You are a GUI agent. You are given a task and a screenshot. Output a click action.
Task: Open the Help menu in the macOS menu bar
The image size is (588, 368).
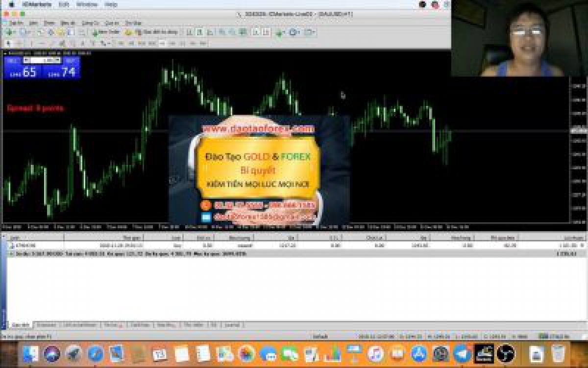click(111, 4)
